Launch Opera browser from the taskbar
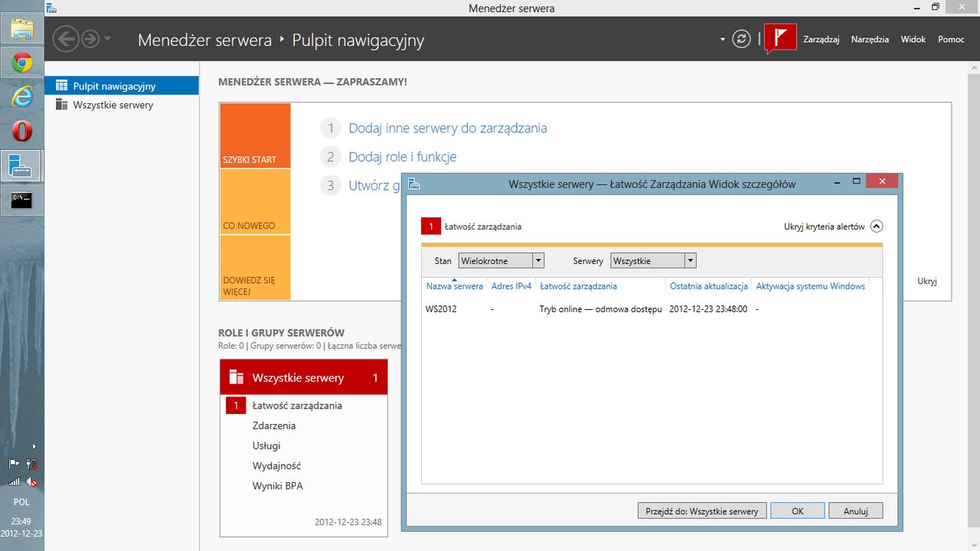Image resolution: width=980 pixels, height=551 pixels. click(x=22, y=131)
